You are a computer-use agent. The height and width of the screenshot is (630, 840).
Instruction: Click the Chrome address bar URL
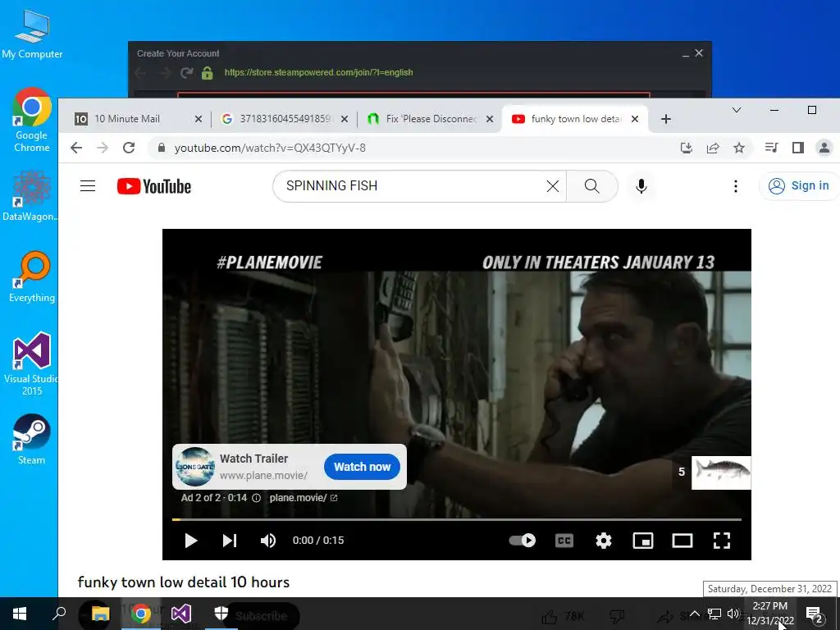click(270, 148)
